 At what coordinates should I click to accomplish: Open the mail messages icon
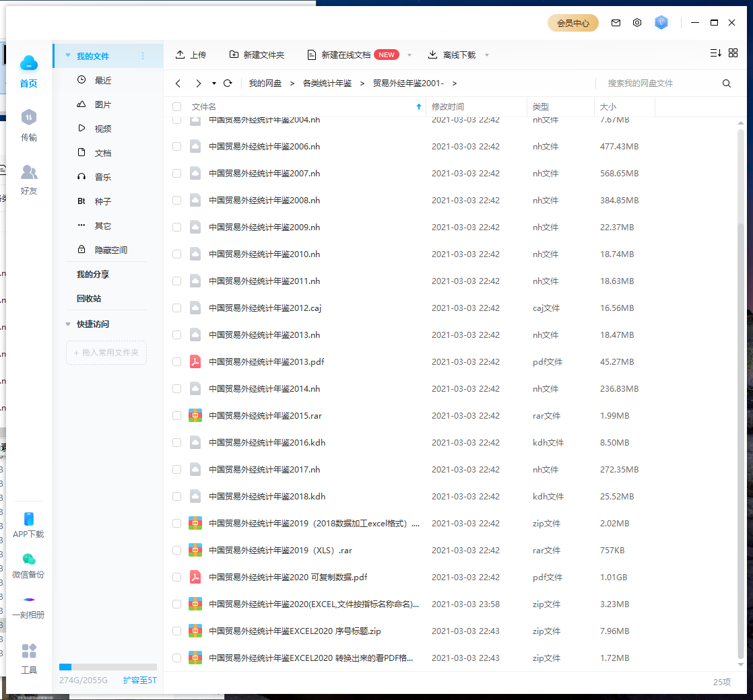click(616, 23)
